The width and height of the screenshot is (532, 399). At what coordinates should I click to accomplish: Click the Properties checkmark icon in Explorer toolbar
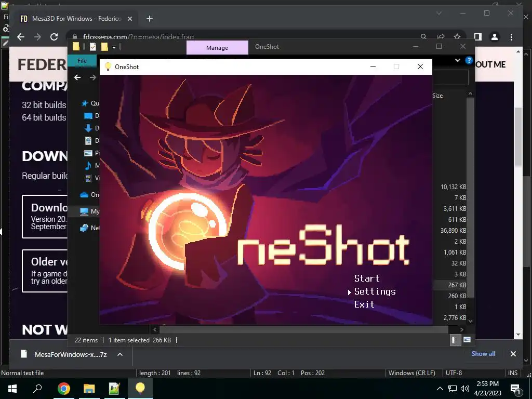click(x=92, y=47)
